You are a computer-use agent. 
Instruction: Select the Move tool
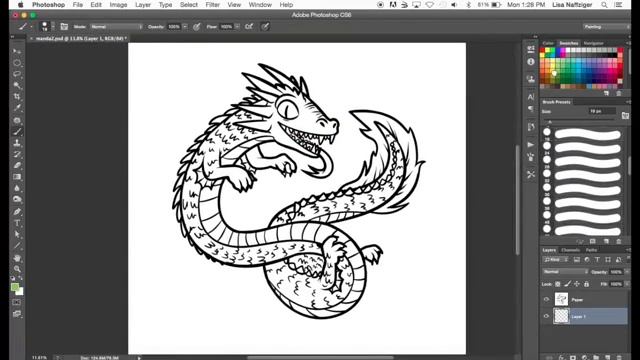[17, 51]
